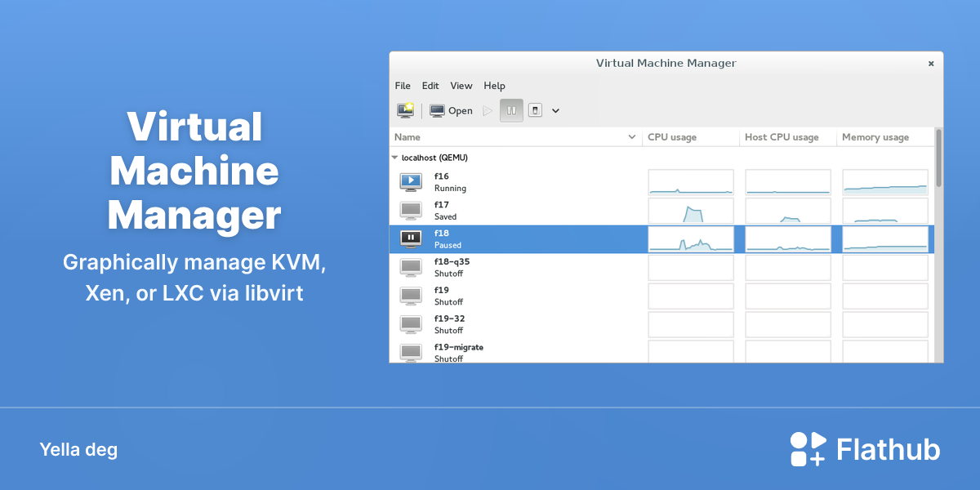Open the Edit menu
980x490 pixels.
click(430, 86)
